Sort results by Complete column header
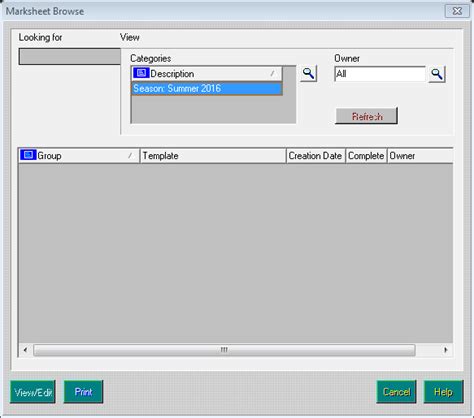 coord(366,156)
